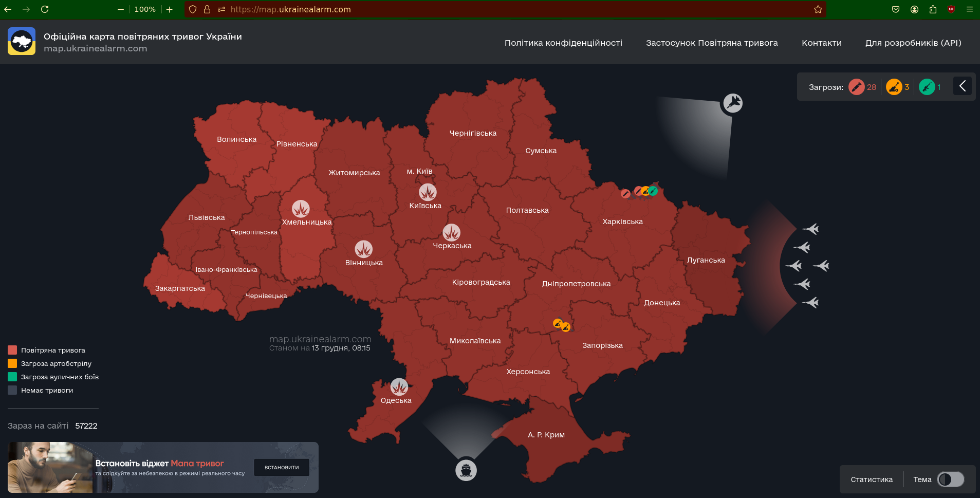This screenshot has width=980, height=498.
Task: Open the Статистика button
Action: click(872, 479)
